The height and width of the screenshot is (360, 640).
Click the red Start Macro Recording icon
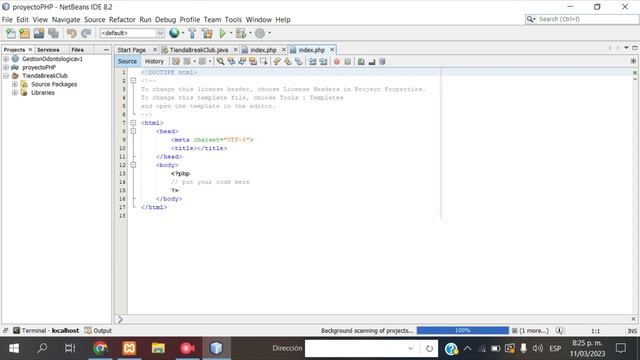(x=337, y=62)
